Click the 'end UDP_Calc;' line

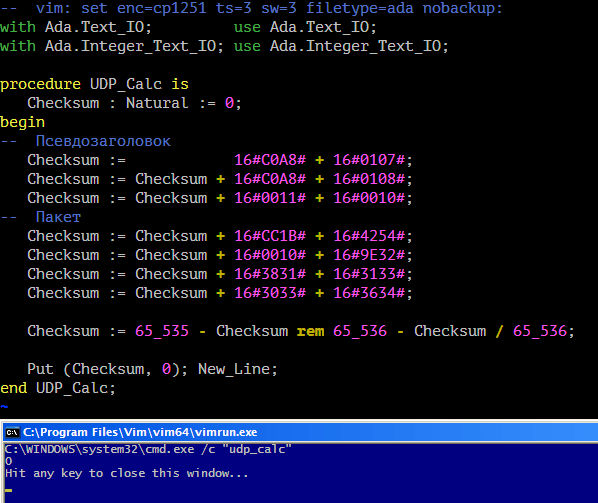58,388
